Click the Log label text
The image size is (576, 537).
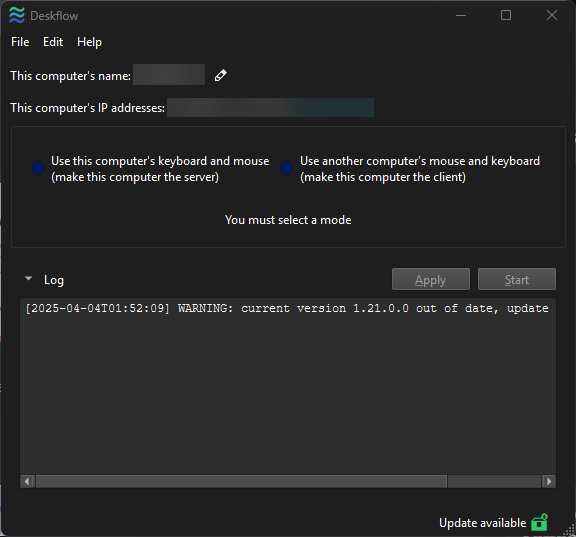(54, 280)
